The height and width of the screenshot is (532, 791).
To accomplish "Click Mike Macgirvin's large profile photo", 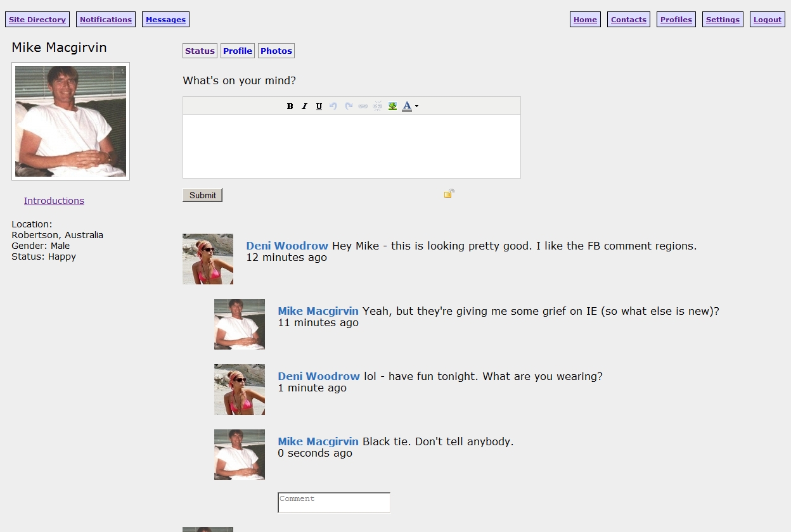I will click(x=70, y=122).
